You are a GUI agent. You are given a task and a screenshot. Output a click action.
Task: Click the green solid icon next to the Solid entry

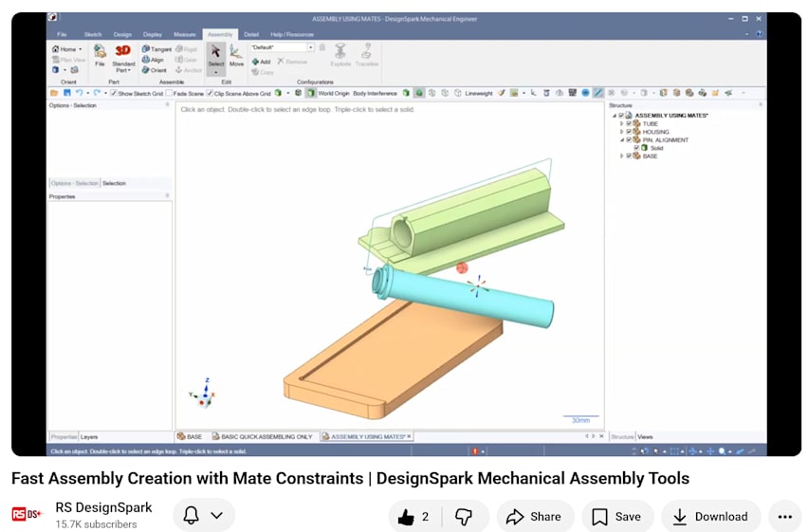click(x=644, y=148)
